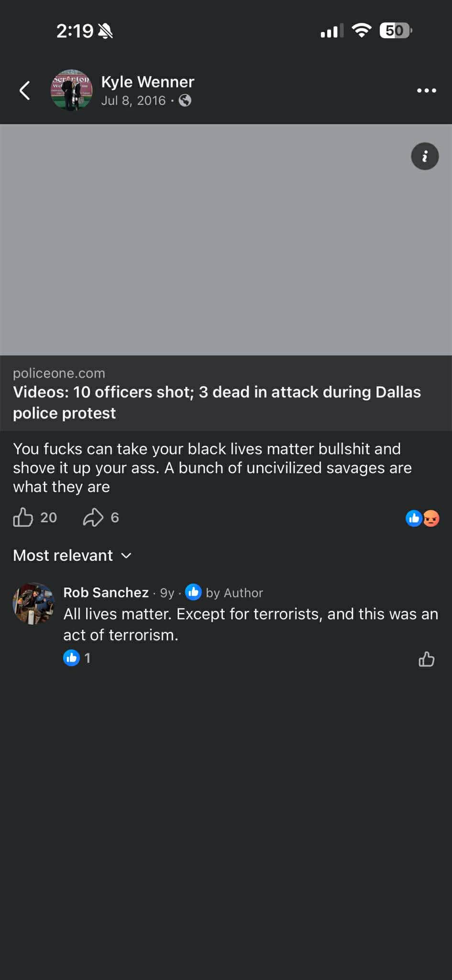Like Rob Sanchez's comment
Image resolution: width=452 pixels, height=980 pixels.
[x=426, y=659]
